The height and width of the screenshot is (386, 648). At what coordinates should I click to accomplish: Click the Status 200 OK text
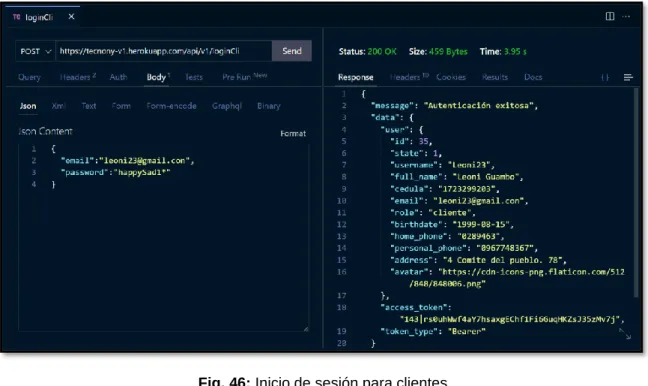pos(367,52)
